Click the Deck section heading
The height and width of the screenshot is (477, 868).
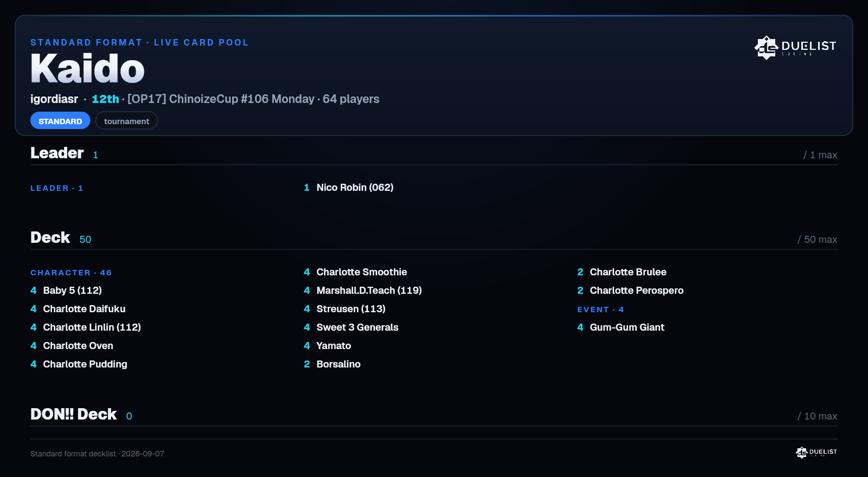50,237
